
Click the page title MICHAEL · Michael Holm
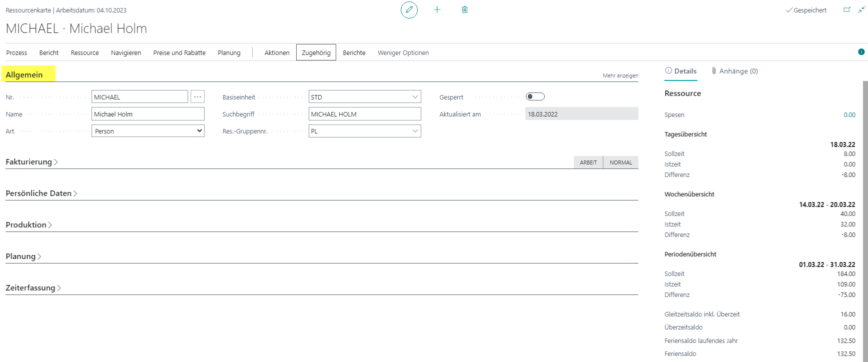coord(77,28)
